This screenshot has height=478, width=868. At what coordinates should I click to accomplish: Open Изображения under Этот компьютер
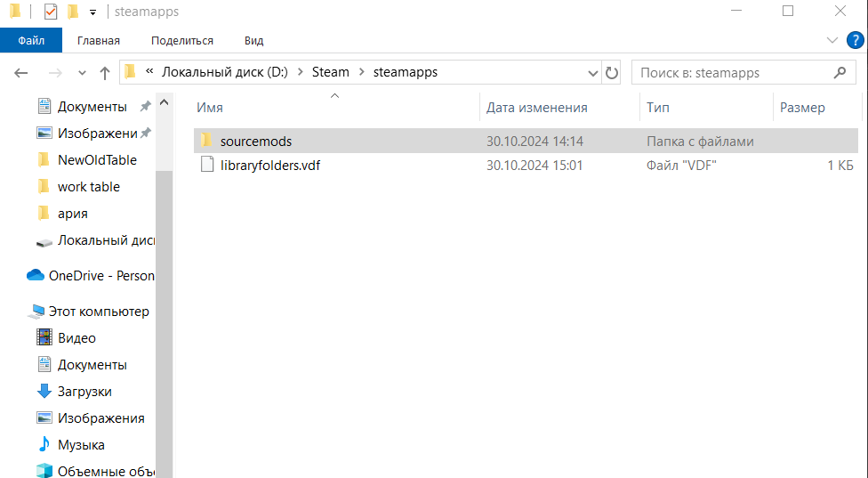[x=100, y=418]
